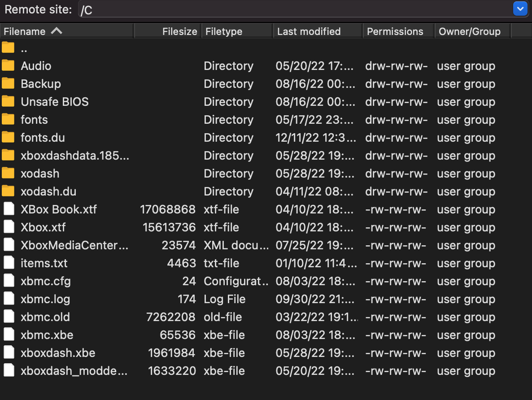Image resolution: width=532 pixels, height=400 pixels.
Task: Select the xboxdashdata.185... directory name
Action: pyautogui.click(x=75, y=156)
